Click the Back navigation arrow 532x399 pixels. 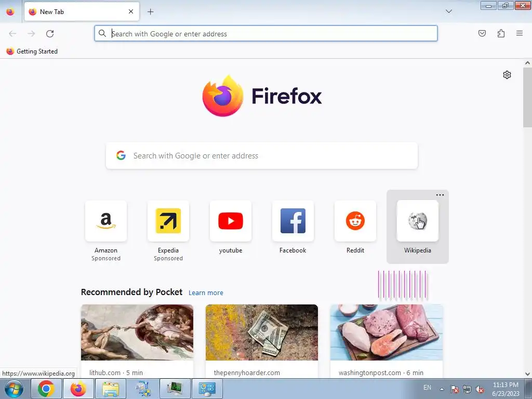coord(12,34)
